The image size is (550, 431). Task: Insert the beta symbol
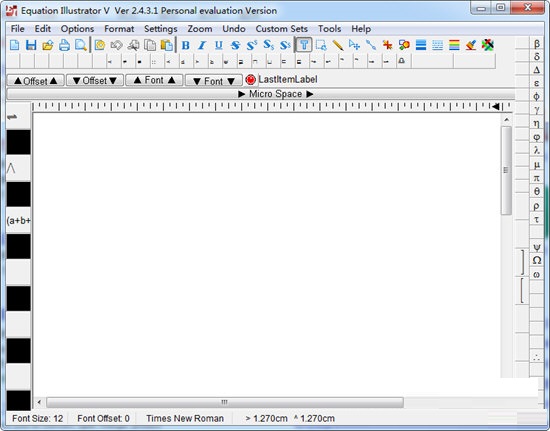click(x=537, y=43)
